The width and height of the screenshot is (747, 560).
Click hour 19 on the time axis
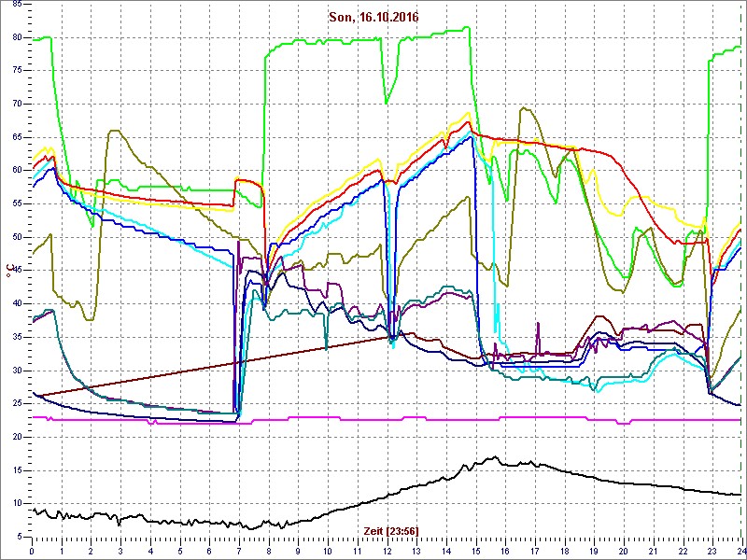(x=593, y=551)
